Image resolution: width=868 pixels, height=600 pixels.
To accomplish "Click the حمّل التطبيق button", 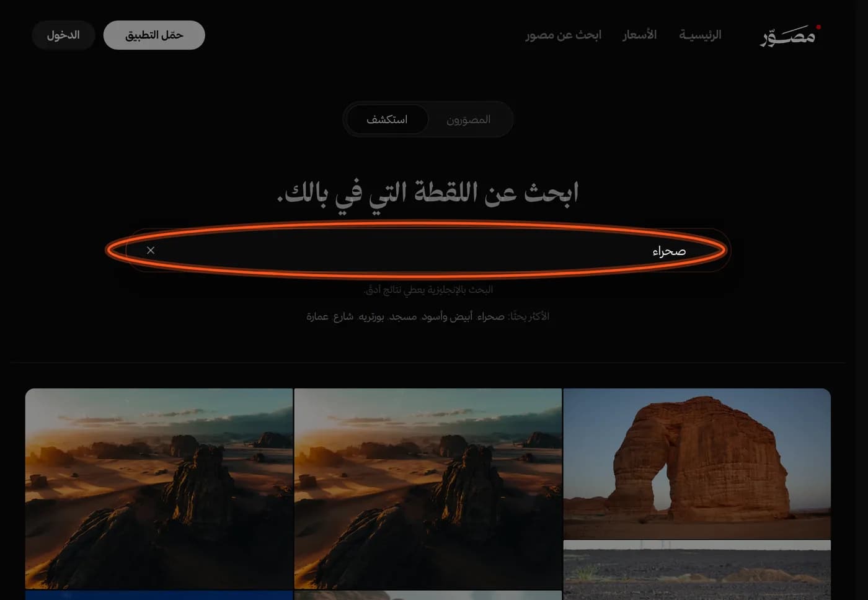I will coord(154,35).
